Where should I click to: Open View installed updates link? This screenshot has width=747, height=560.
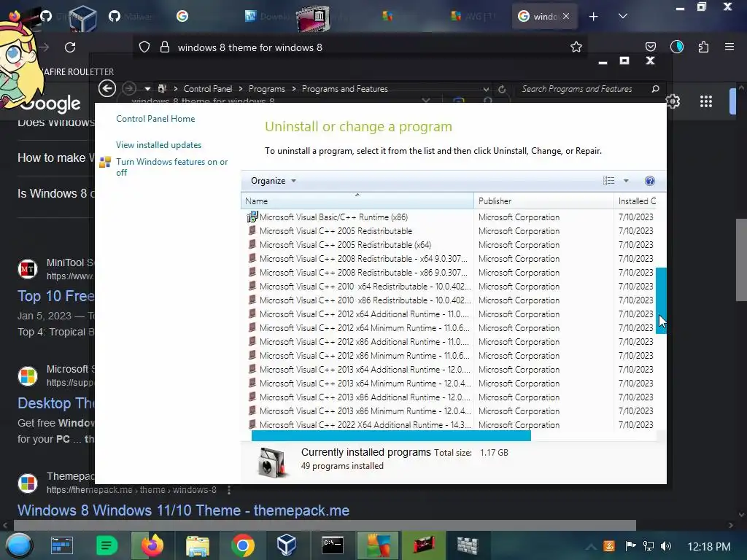tap(158, 145)
